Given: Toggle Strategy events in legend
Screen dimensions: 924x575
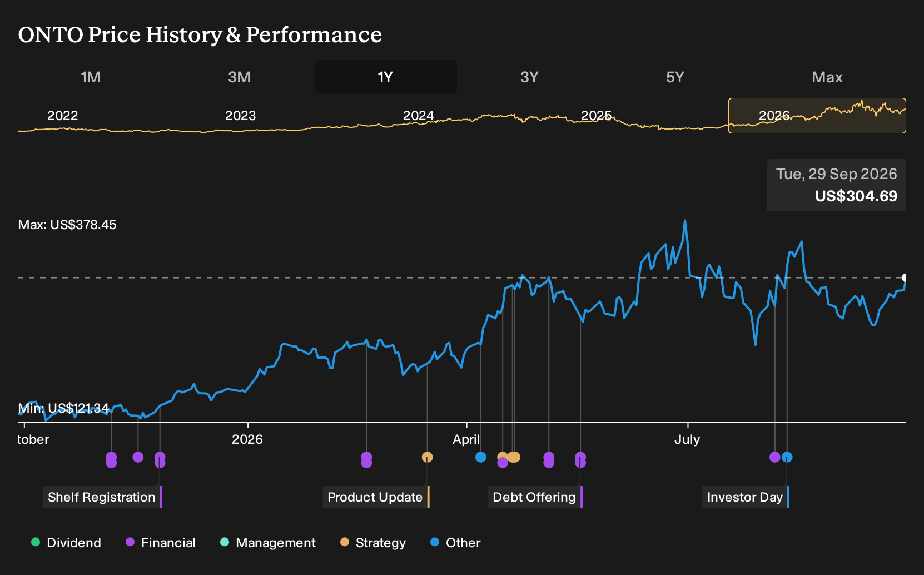Looking at the screenshot, I should [372, 543].
